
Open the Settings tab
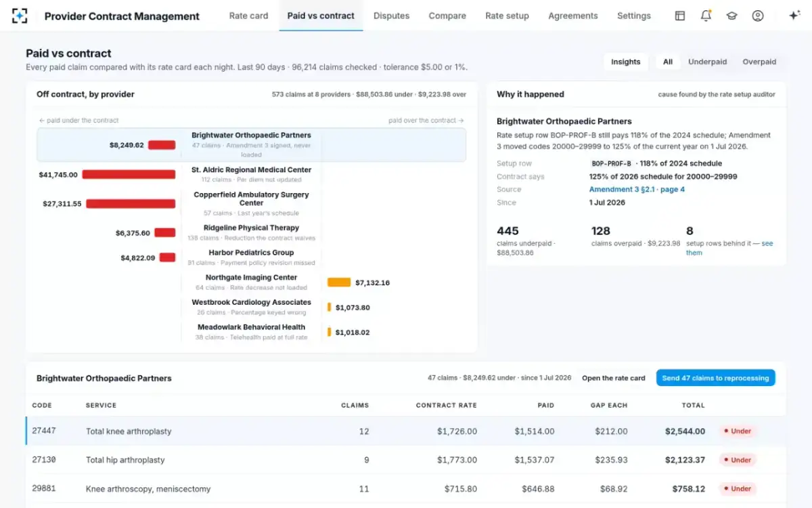click(634, 16)
